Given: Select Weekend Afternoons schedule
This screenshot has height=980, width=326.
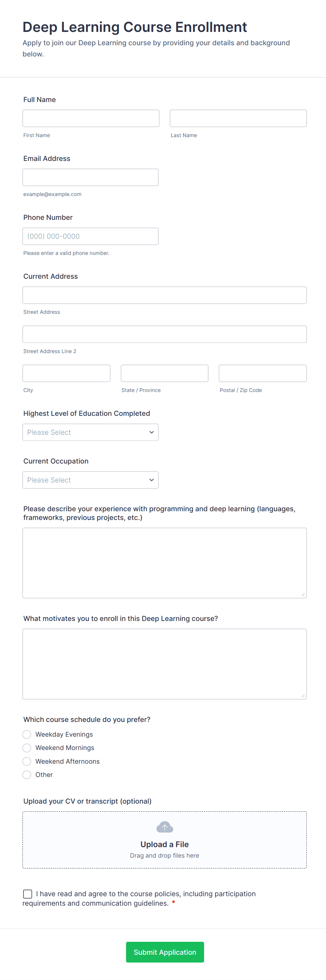Looking at the screenshot, I should (27, 761).
